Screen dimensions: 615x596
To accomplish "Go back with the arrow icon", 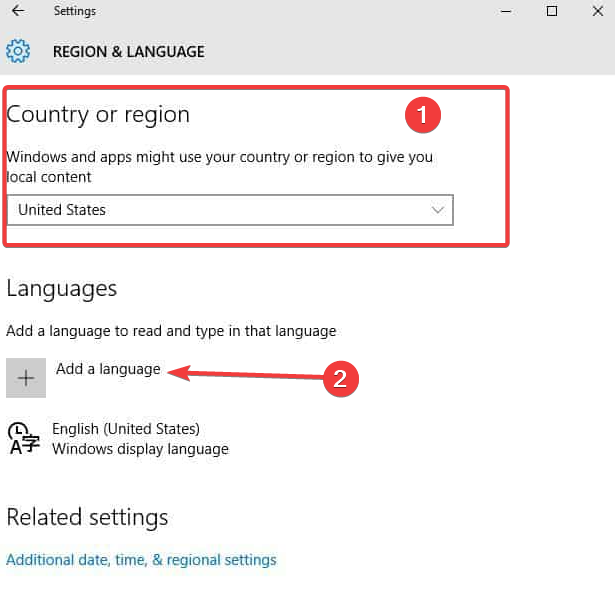I will click(x=18, y=11).
